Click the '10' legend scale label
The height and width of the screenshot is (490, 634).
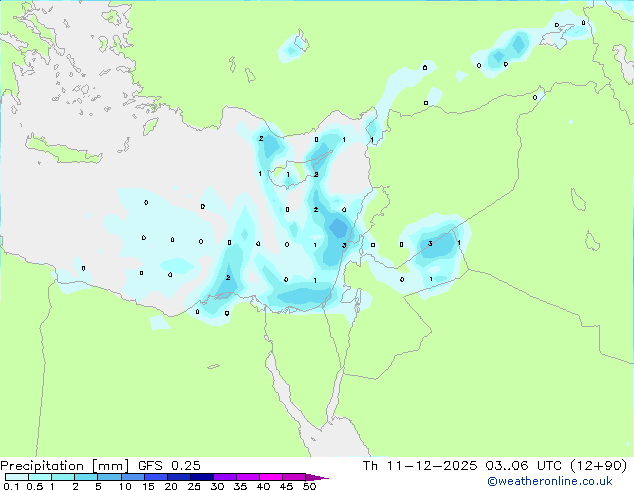point(125,486)
